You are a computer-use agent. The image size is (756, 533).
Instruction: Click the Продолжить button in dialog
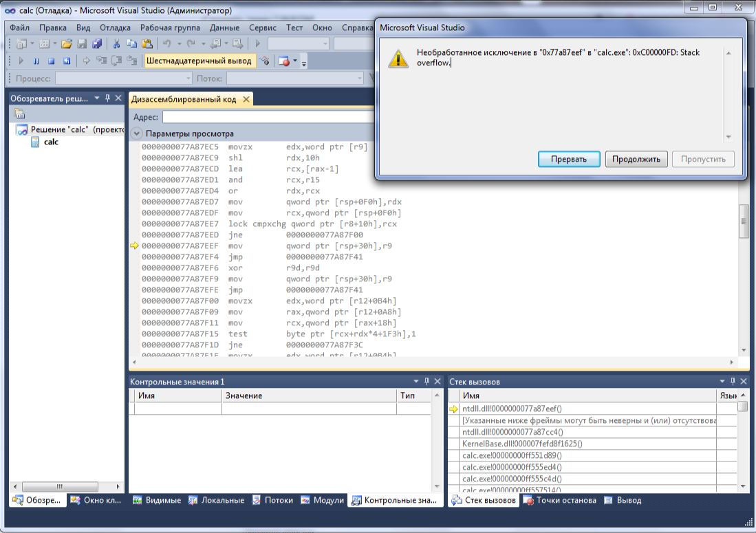(x=636, y=159)
